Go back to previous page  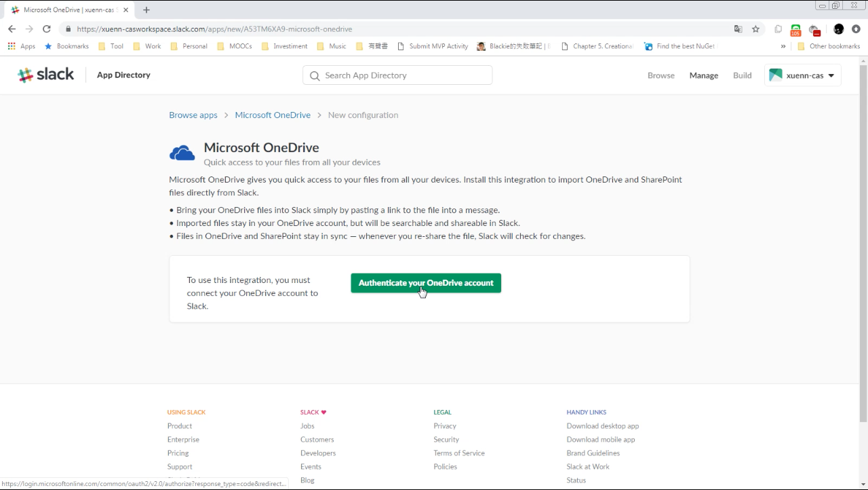12,29
